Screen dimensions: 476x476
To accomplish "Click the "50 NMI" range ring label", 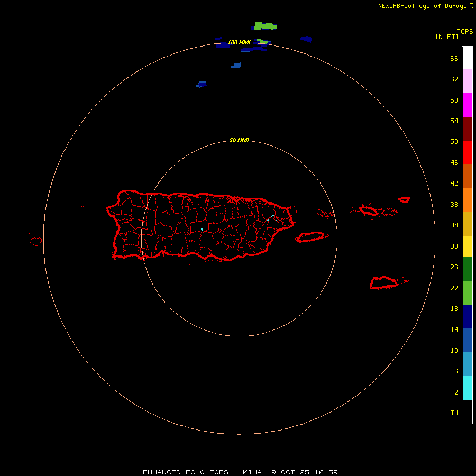I will 239,140.
